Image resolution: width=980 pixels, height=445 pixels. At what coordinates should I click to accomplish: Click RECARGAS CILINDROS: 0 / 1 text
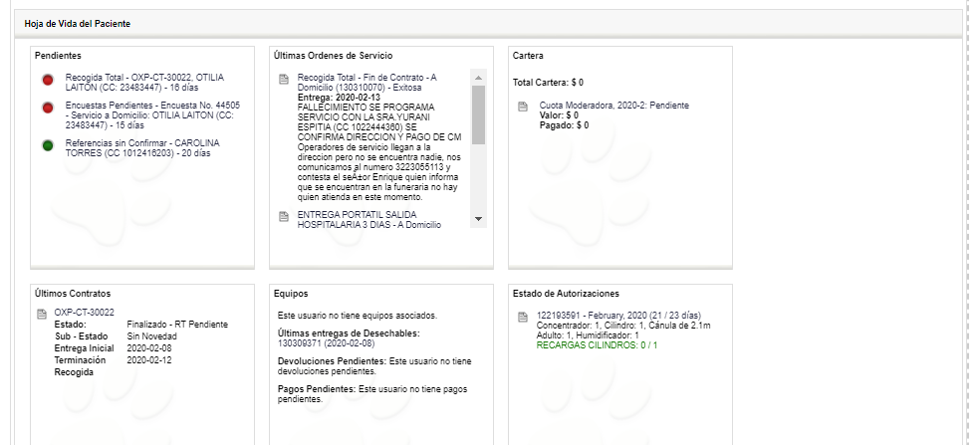coord(597,345)
